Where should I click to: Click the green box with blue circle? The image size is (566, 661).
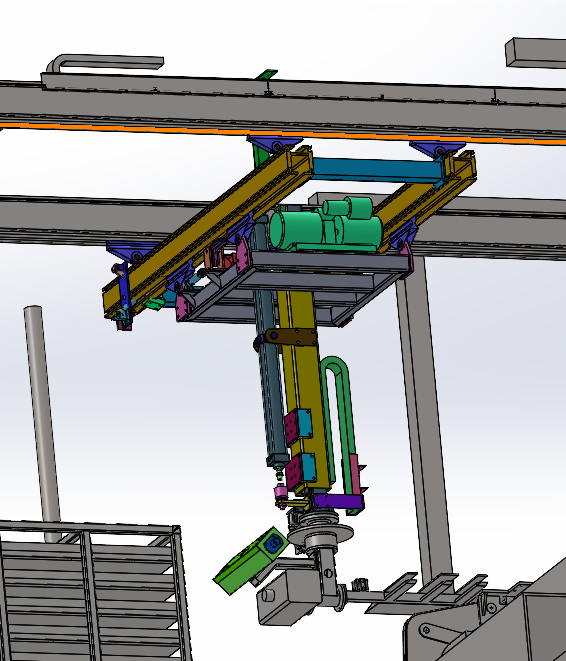pyautogui.click(x=251, y=561)
